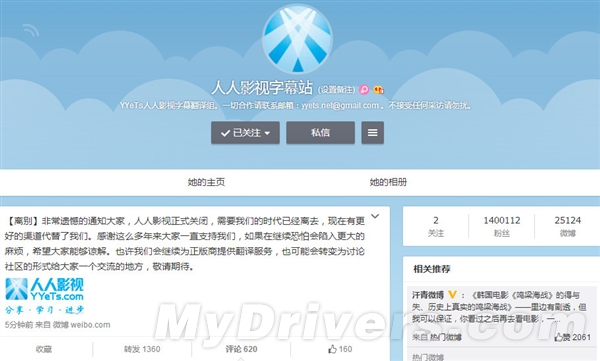The width and height of the screenshot is (600, 361).
Task: Click the 相关推荐 section heading
Action: (432, 269)
